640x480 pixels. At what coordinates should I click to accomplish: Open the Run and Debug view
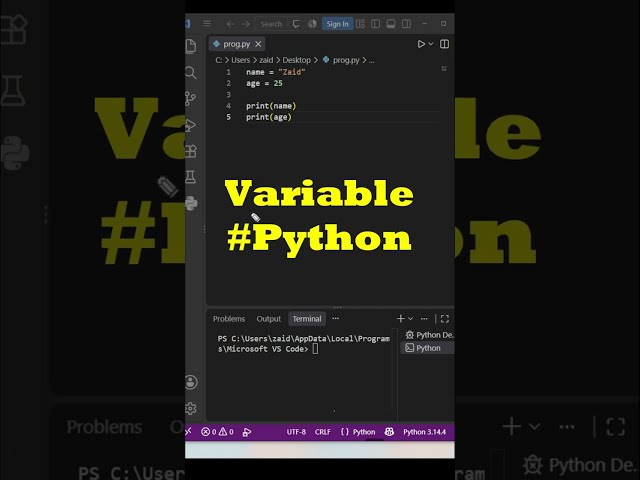[191, 125]
